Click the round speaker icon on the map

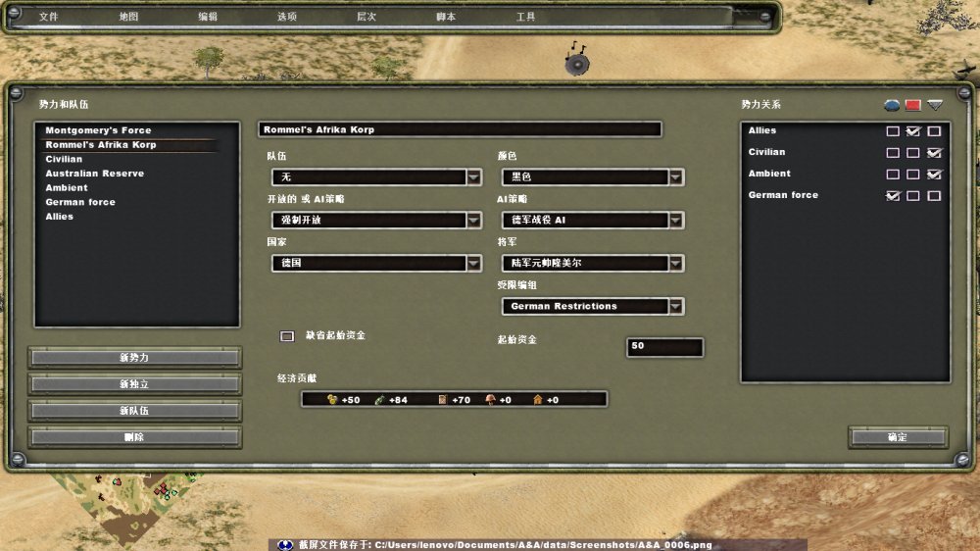[577, 64]
